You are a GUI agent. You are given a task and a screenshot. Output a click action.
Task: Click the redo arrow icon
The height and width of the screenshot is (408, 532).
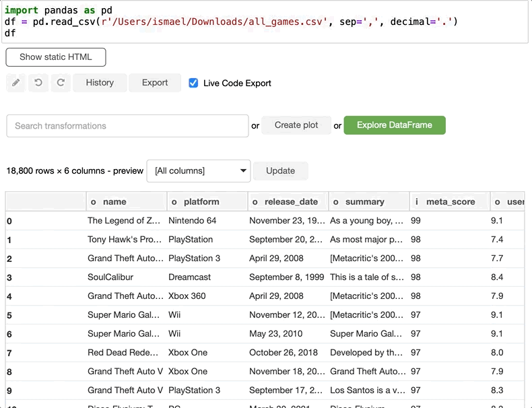pos(61,83)
